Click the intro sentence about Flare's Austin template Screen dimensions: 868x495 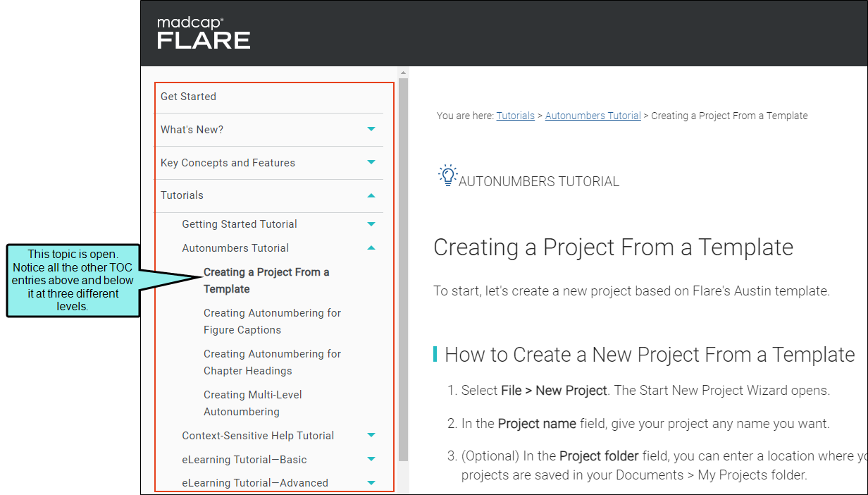[x=632, y=291]
